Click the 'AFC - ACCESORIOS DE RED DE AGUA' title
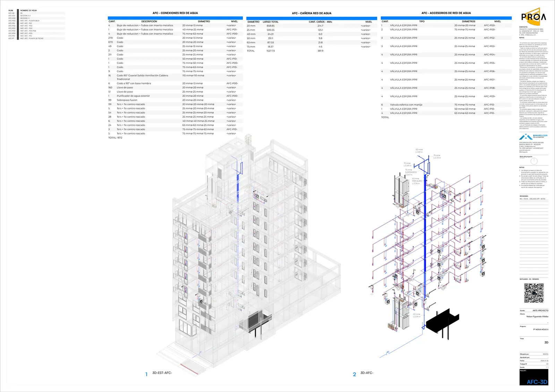555x392 pixels. (446, 13)
